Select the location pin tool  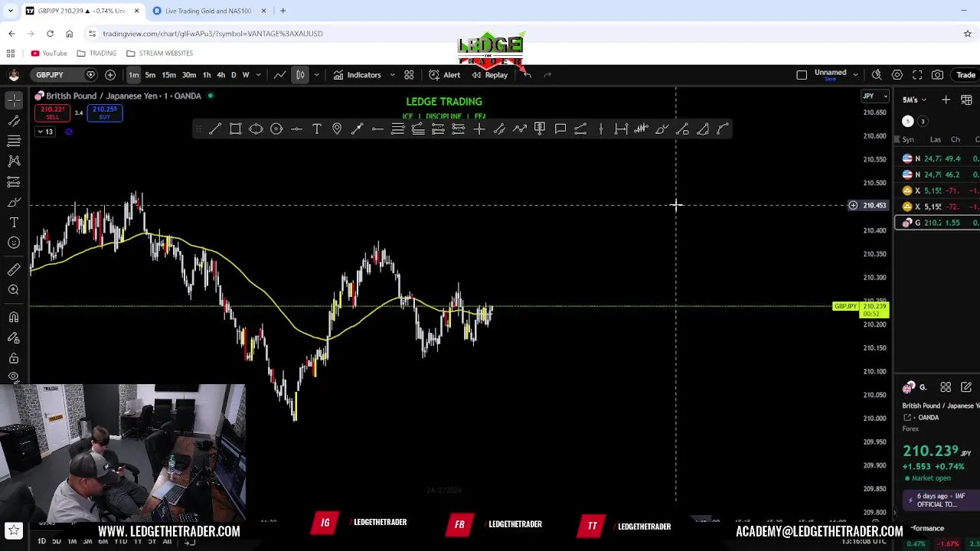pyautogui.click(x=337, y=129)
